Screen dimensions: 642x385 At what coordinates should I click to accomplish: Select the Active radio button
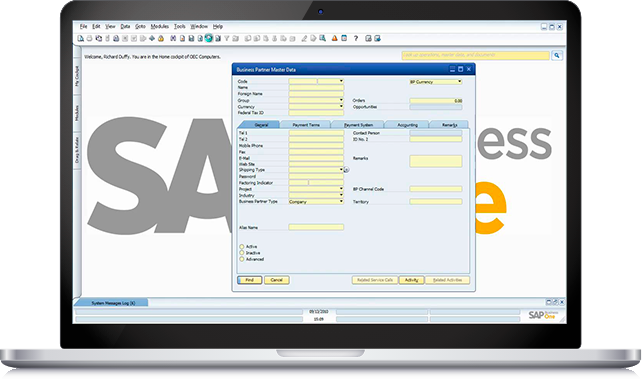click(x=242, y=247)
